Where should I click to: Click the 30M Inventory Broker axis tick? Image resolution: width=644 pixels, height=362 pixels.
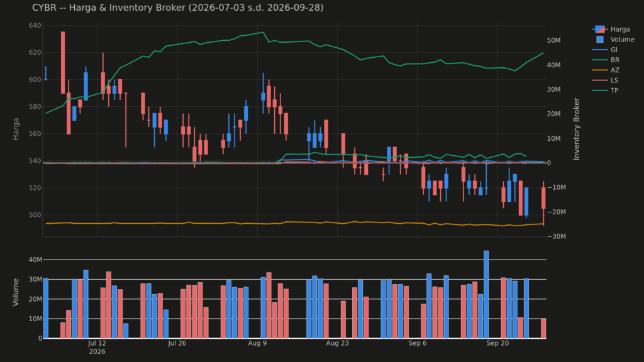pos(553,89)
